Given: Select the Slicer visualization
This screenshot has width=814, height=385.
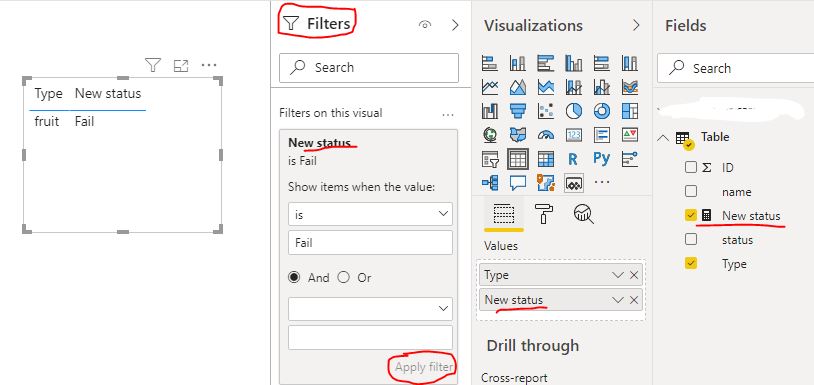Looking at the screenshot, I should point(490,159).
